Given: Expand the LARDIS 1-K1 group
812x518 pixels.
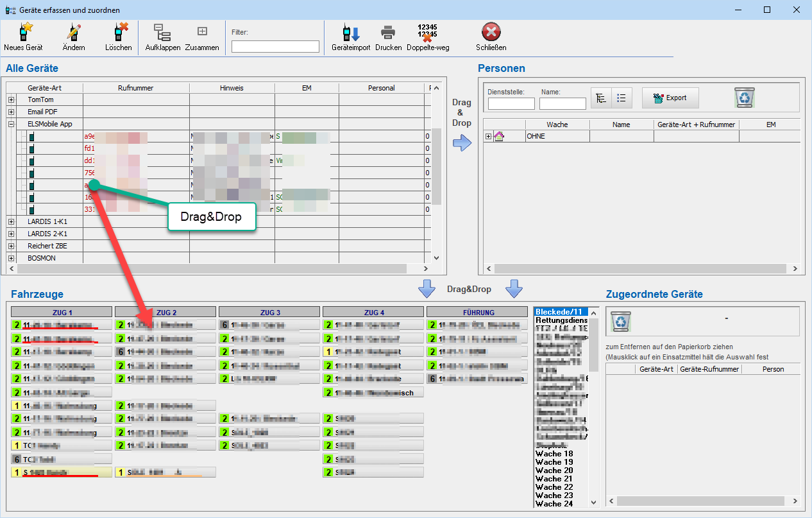Looking at the screenshot, I should (x=11, y=221).
